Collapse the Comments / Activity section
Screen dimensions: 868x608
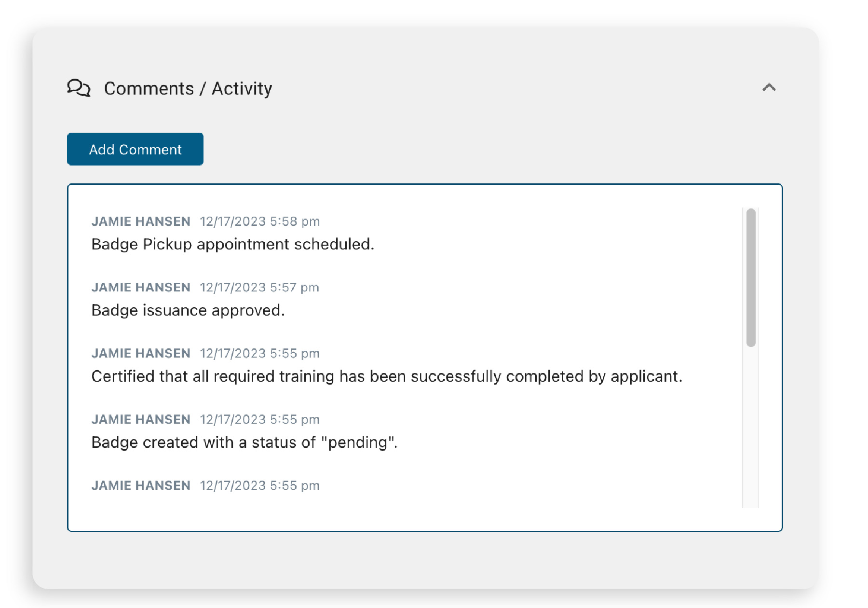(x=769, y=87)
